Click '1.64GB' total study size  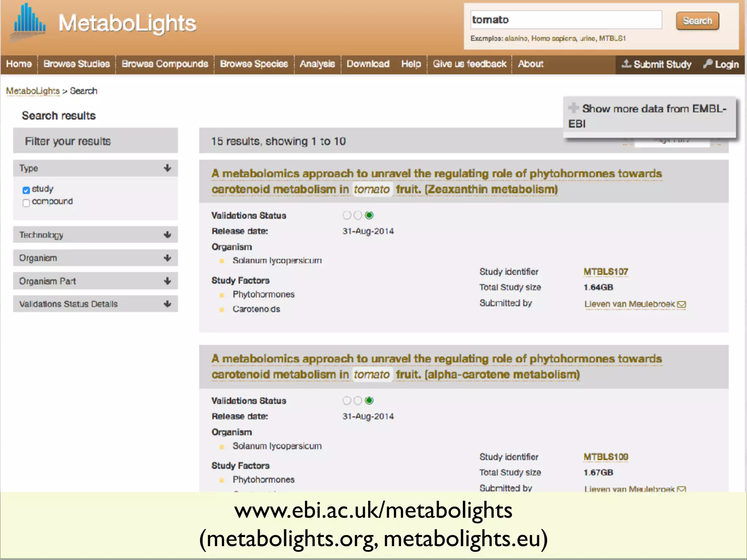(598, 287)
